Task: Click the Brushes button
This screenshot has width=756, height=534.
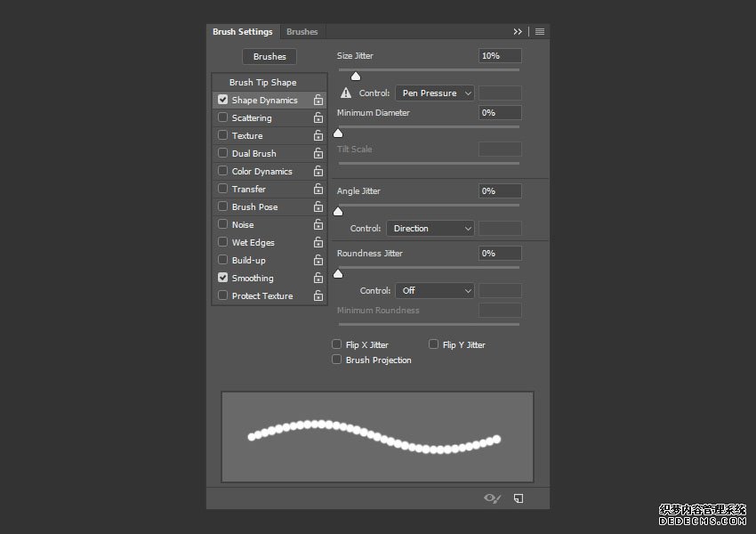Action: 269,56
